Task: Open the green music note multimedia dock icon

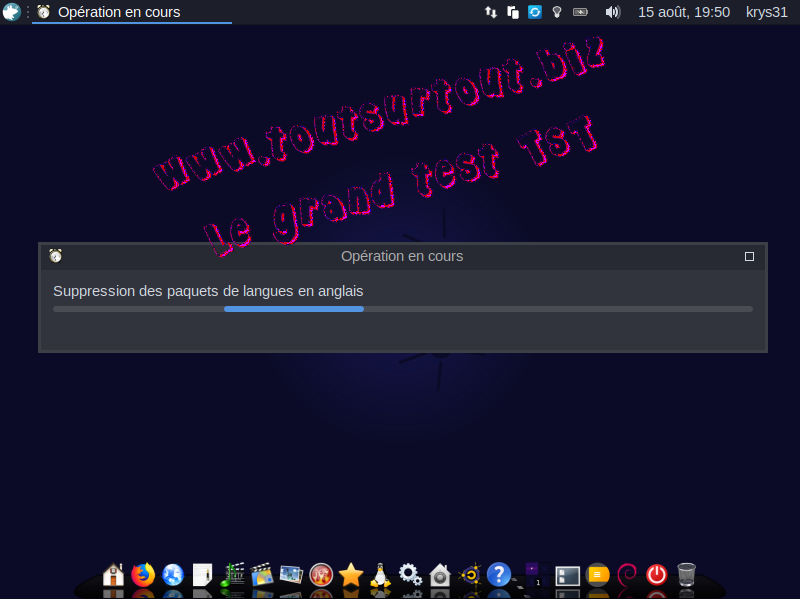Action: (x=232, y=575)
